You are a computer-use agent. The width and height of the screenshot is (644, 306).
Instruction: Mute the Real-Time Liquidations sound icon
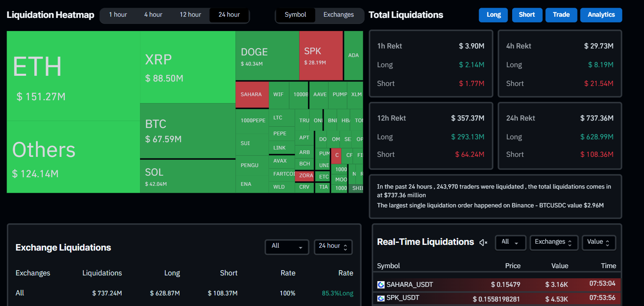pos(483,242)
